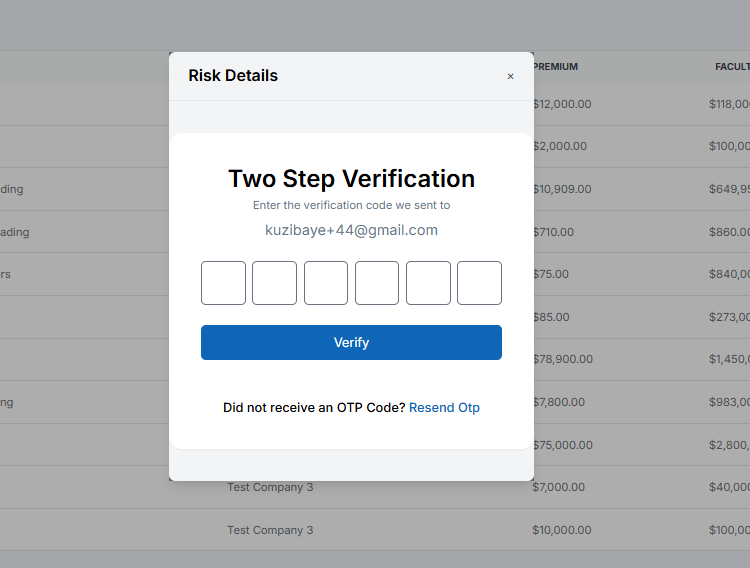Select the third OTP digit field
Viewport: 750px width, 568px height.
(x=326, y=283)
